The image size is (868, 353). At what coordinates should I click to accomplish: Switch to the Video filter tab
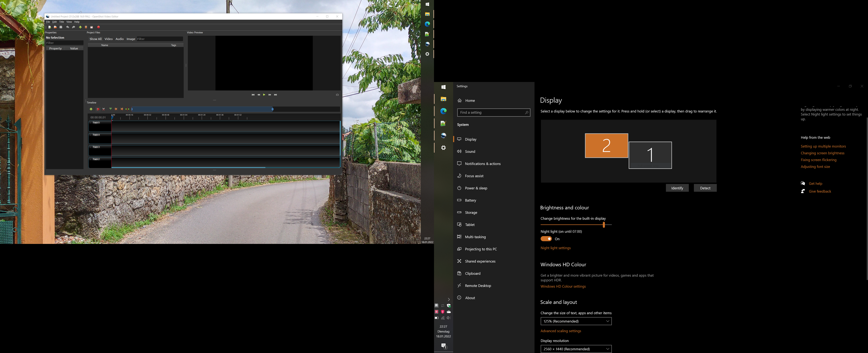[108, 39]
